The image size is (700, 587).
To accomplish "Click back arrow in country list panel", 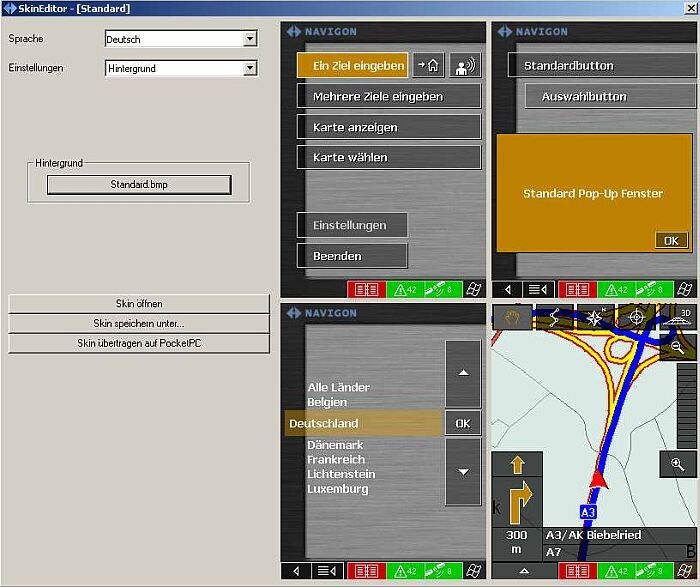I will [x=296, y=571].
